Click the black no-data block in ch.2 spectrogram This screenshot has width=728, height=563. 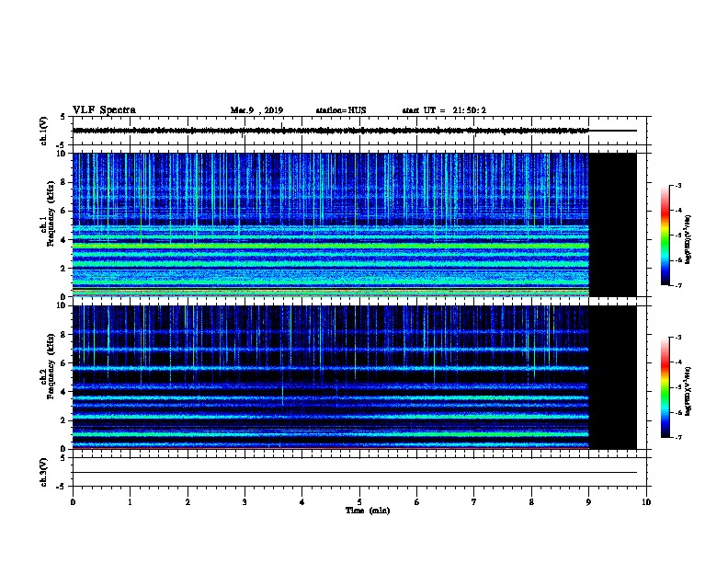(613, 377)
